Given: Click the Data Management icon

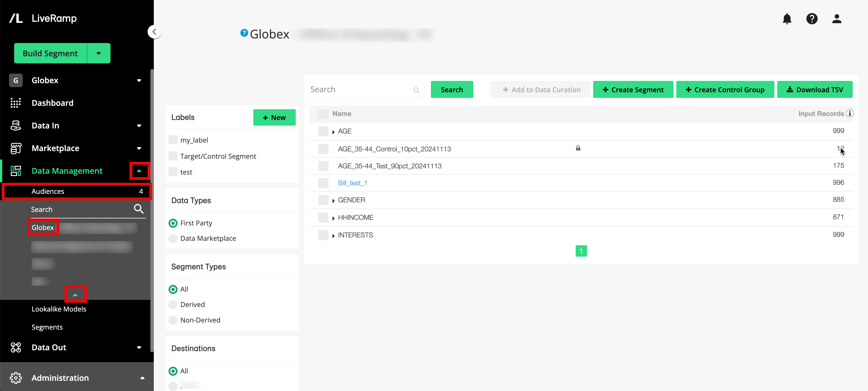Looking at the screenshot, I should 16,171.
